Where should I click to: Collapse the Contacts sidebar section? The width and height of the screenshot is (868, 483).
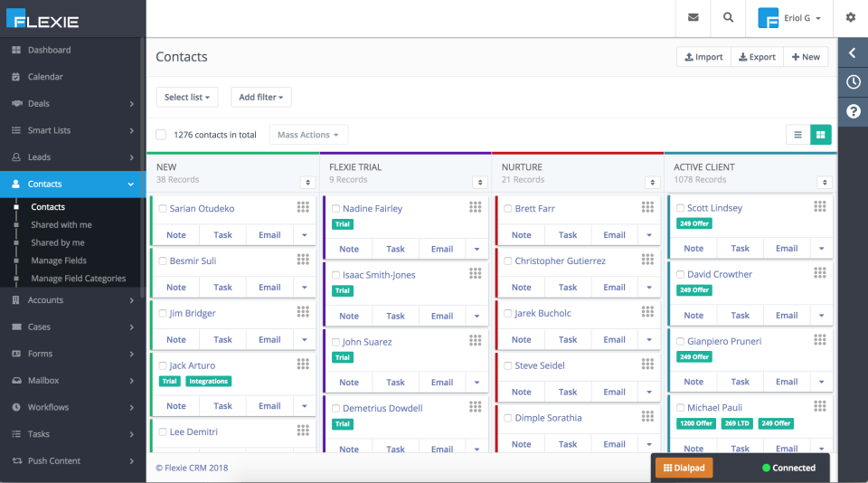coord(130,184)
